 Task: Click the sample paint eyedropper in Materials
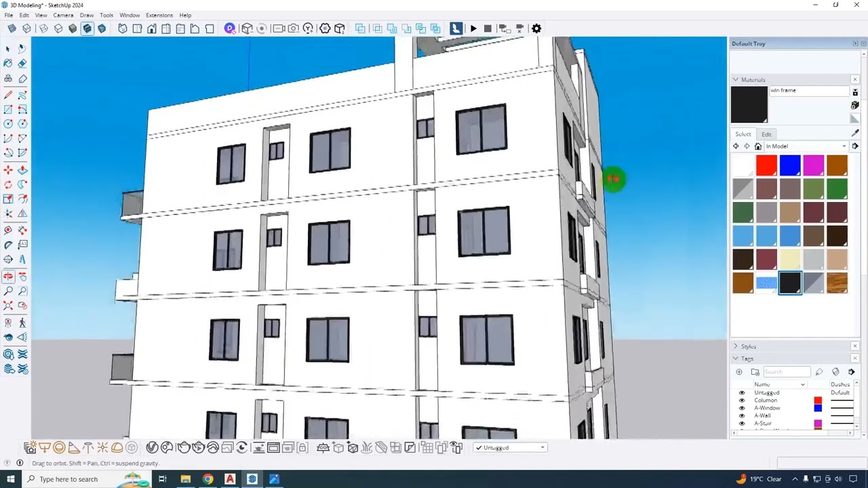pos(855,134)
